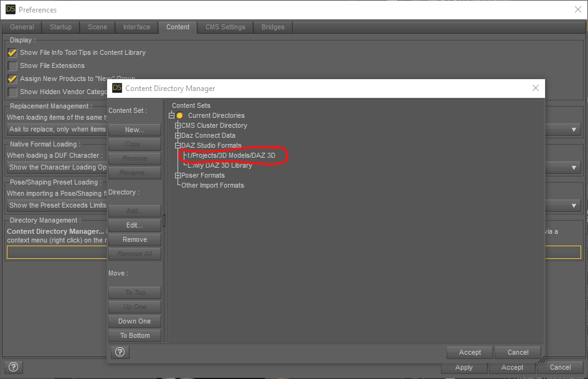
Task: Select Other Import Formats tree item
Action: click(212, 185)
